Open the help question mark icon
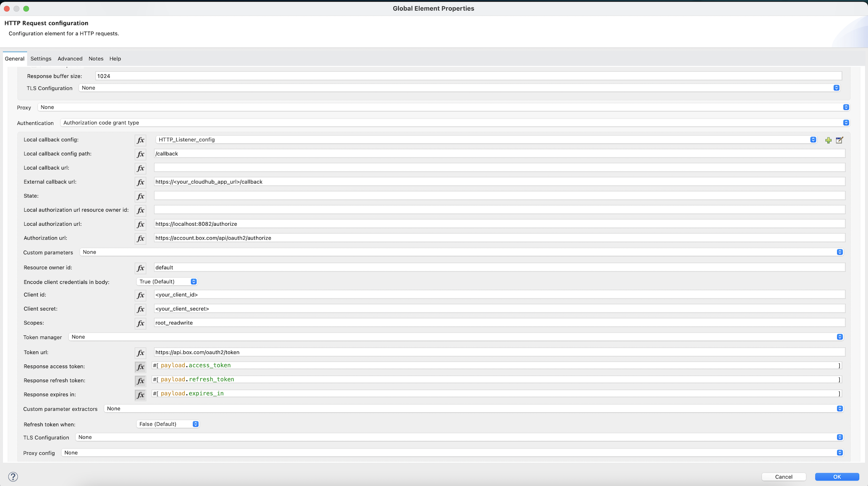The height and width of the screenshot is (486, 868). coord(13,477)
